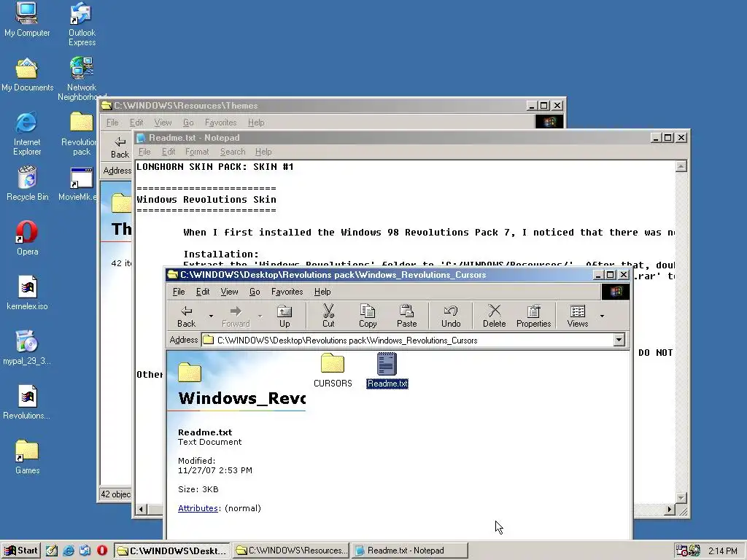
Task: Click 'Windows Revolutions Skin' text in Notepad
Action: 206,200
